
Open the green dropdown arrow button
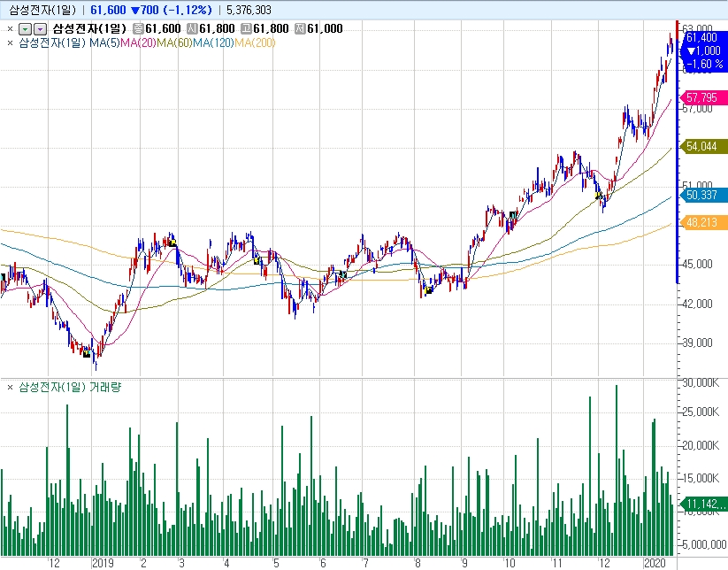point(25,29)
